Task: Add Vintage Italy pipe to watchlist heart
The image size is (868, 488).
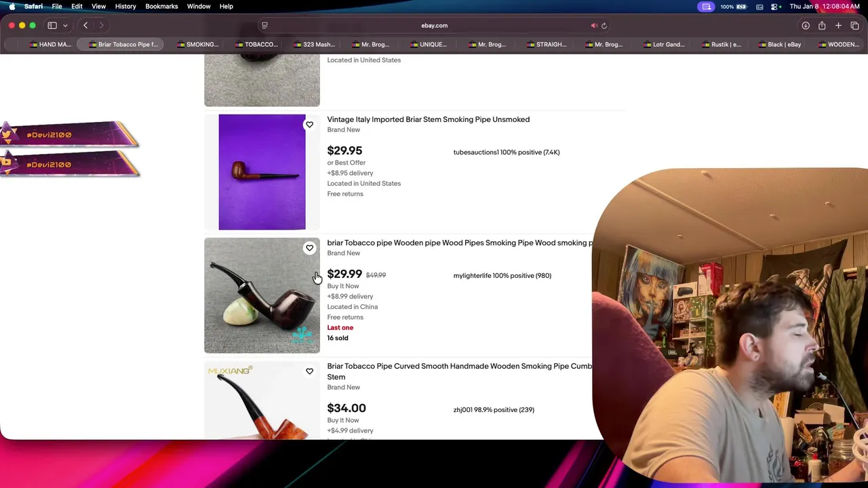Action: click(x=309, y=125)
